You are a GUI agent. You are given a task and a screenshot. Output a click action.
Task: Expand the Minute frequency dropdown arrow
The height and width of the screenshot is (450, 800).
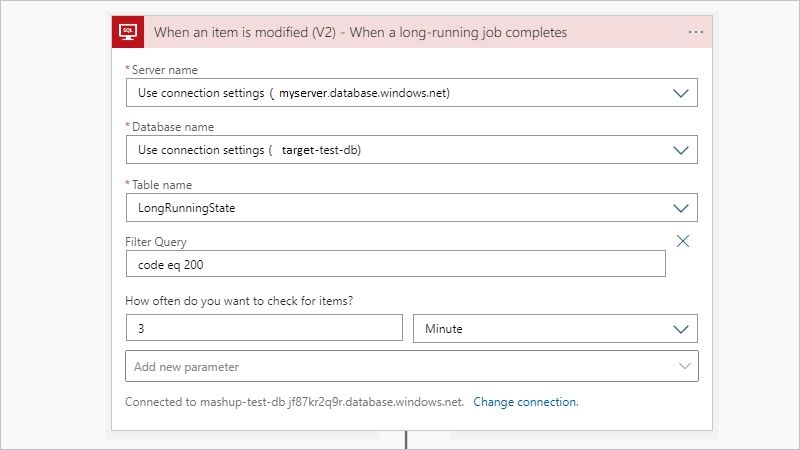click(x=682, y=328)
